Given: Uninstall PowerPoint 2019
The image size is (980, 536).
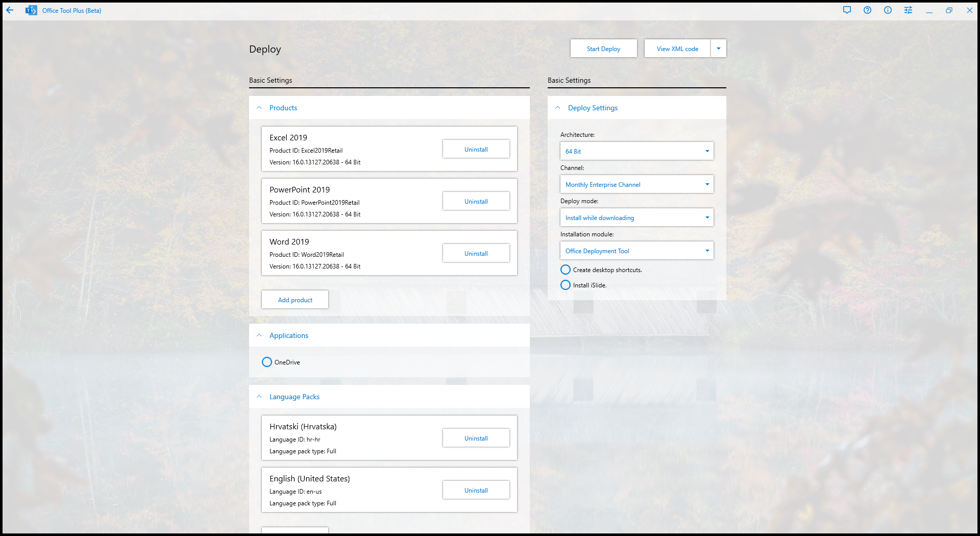Looking at the screenshot, I should coord(476,201).
